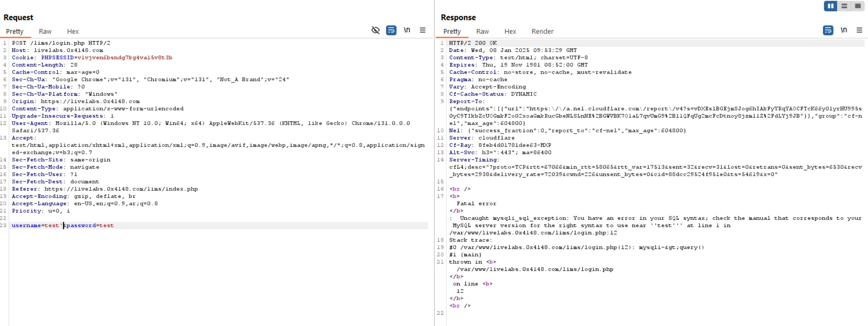Click the Accept-Language header value
Image resolution: width=868 pixels, height=326 pixels.
pos(116,204)
